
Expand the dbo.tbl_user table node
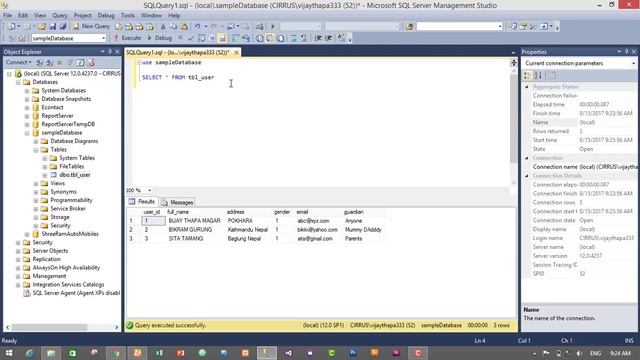point(45,175)
